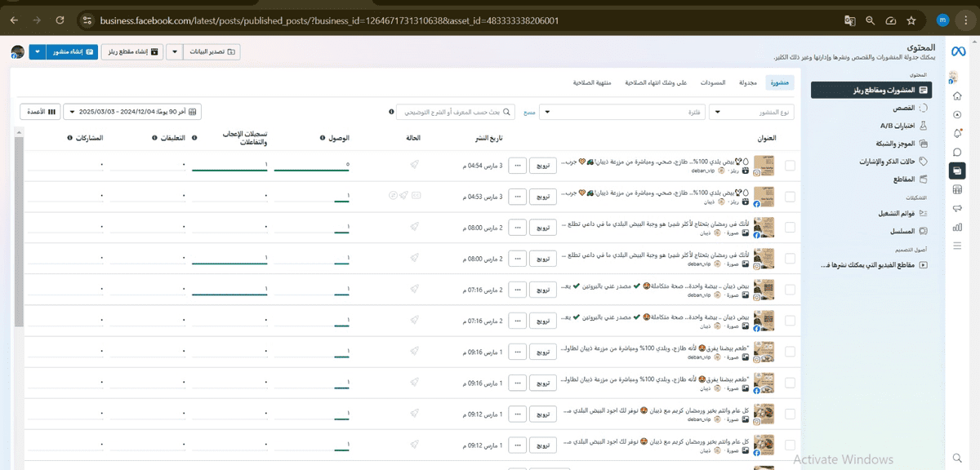Tick the checkbox of the first post row
980x470 pixels.
(x=789, y=166)
